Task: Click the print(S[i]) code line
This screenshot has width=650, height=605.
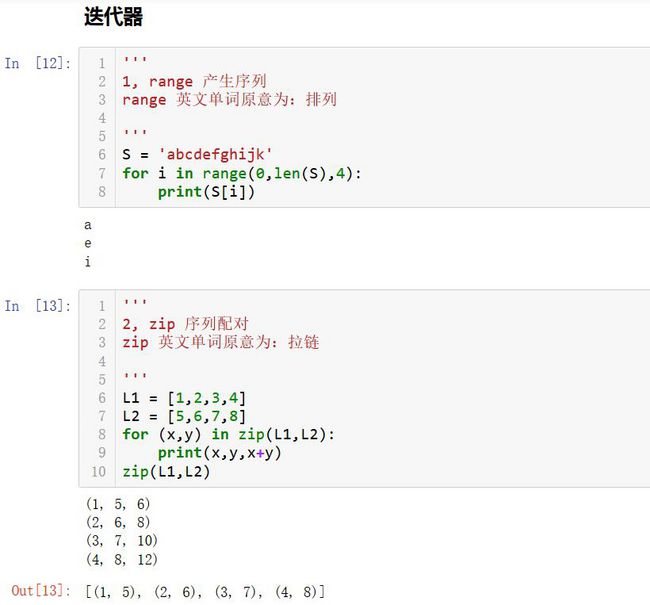Action: 206,192
